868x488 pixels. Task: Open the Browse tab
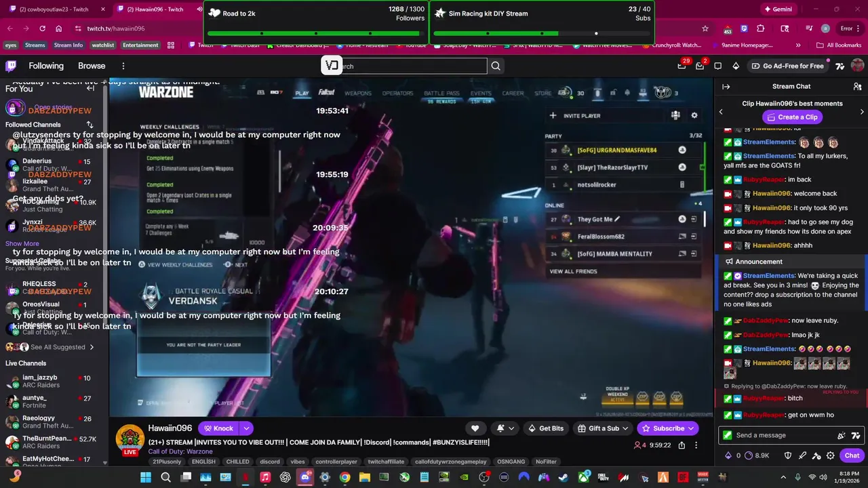[92, 66]
